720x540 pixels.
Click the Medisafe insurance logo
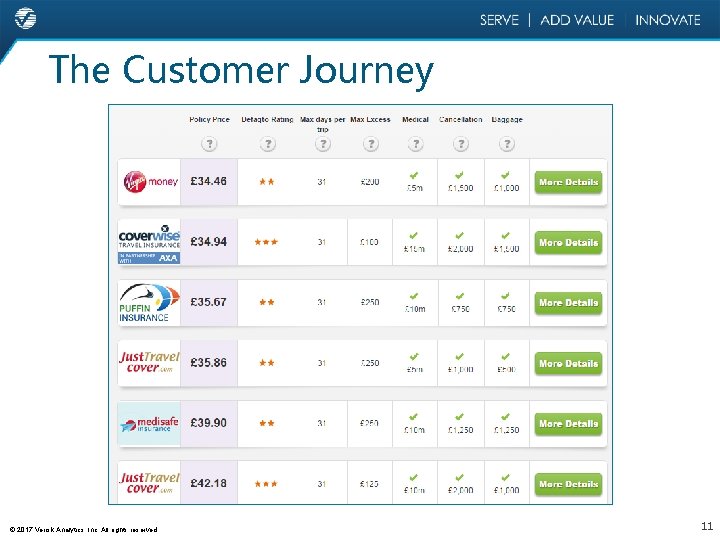pos(149,424)
